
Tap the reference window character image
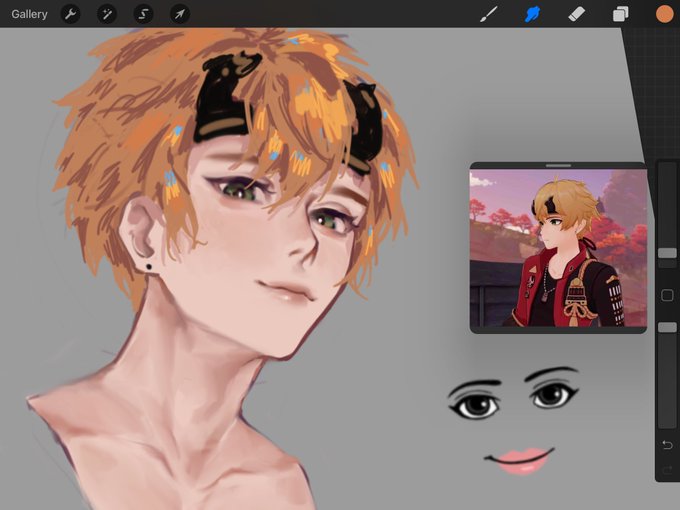559,248
